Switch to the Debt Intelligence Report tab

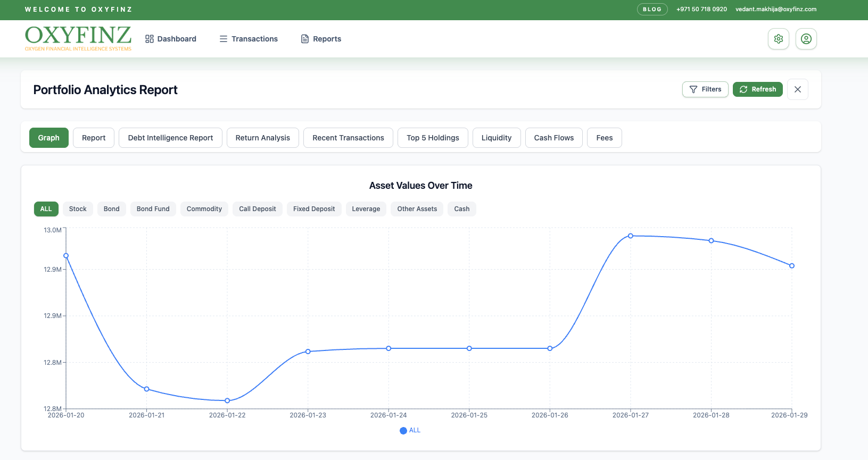pyautogui.click(x=170, y=138)
